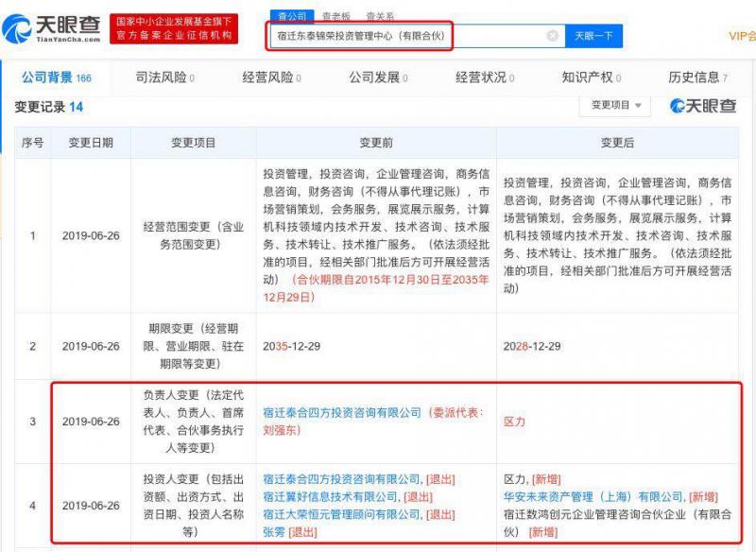Click the red 国家中小企业发展基金旗下 banner
This screenshot has height=552, width=756.
click(x=174, y=28)
